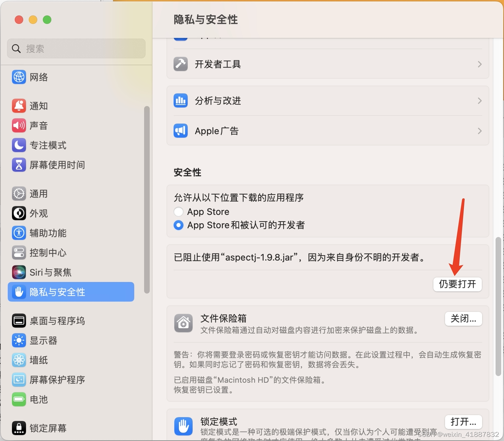The width and height of the screenshot is (504, 441).
Task: Click the 控制中心 label in sidebar
Action: tap(48, 253)
